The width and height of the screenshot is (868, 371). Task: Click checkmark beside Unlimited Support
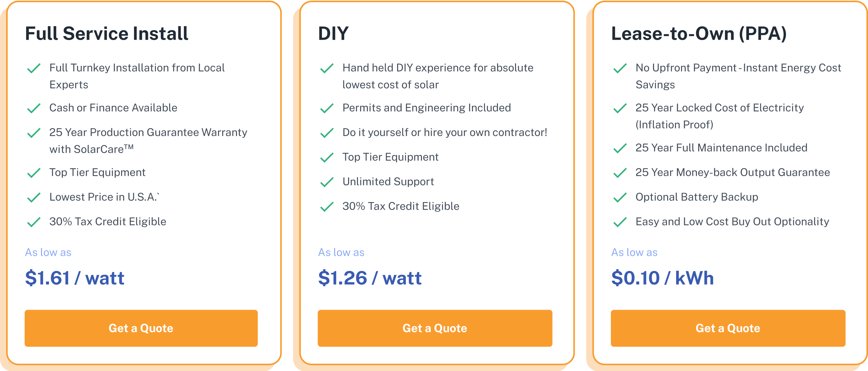pyautogui.click(x=327, y=182)
